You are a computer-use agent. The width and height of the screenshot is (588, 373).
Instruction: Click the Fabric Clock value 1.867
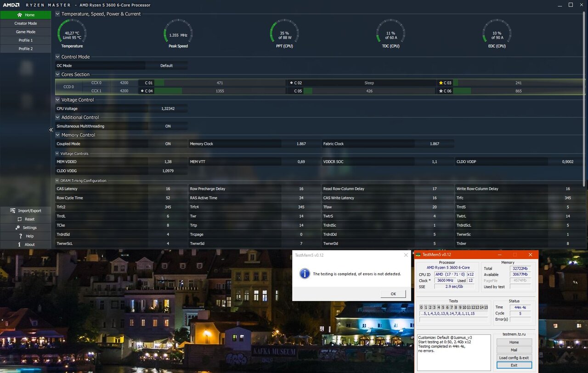(x=435, y=144)
